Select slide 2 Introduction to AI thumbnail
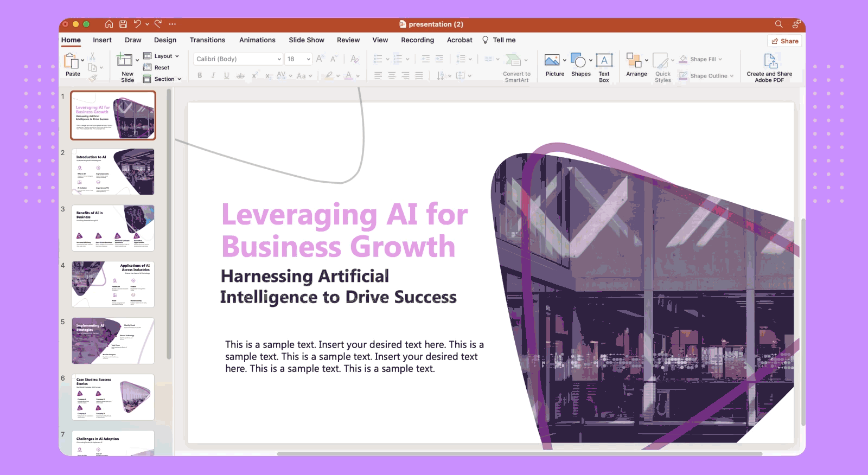 pyautogui.click(x=113, y=172)
